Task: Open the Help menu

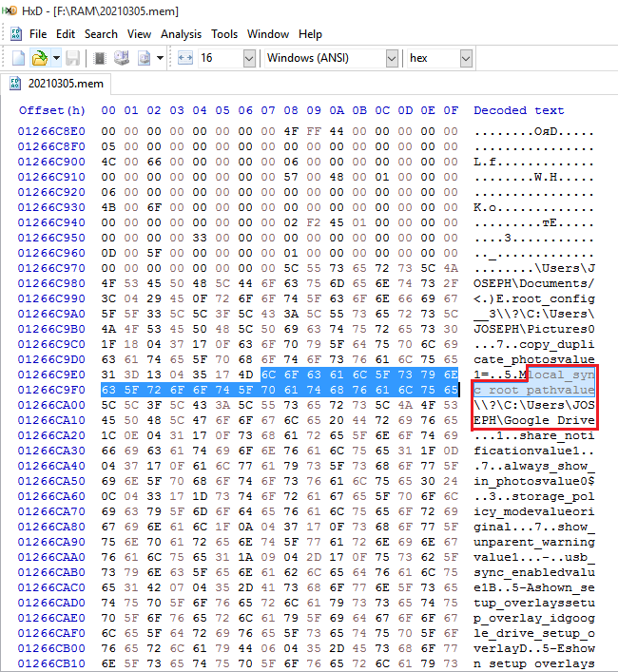Action: coord(310,34)
